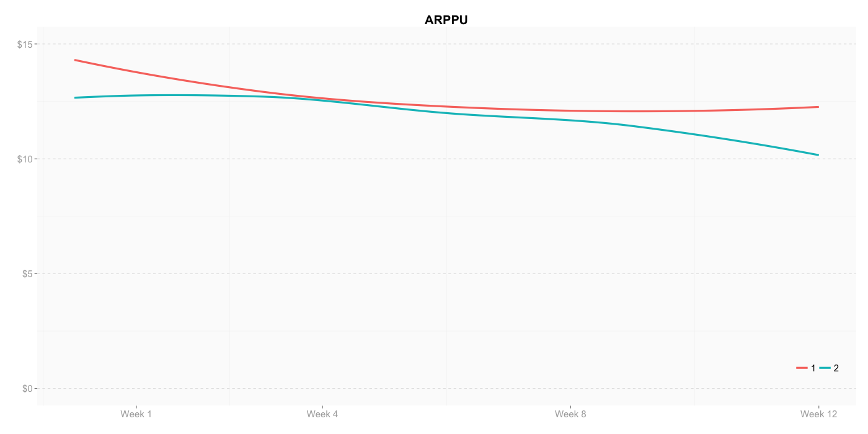Click the red line's starting point

point(74,60)
